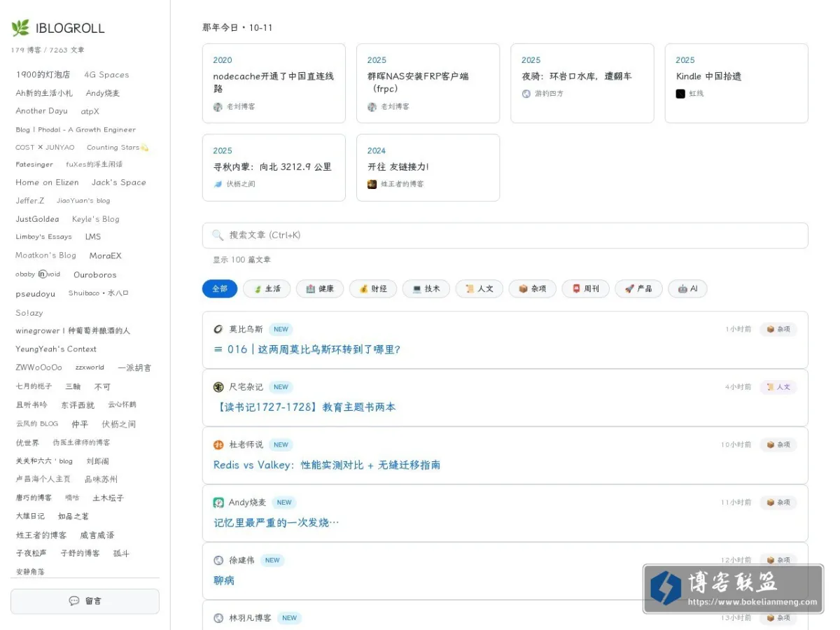Image resolution: width=840 pixels, height=630 pixels.
Task: Click 老刘博客 avatar on nodecache card
Action: [218, 107]
